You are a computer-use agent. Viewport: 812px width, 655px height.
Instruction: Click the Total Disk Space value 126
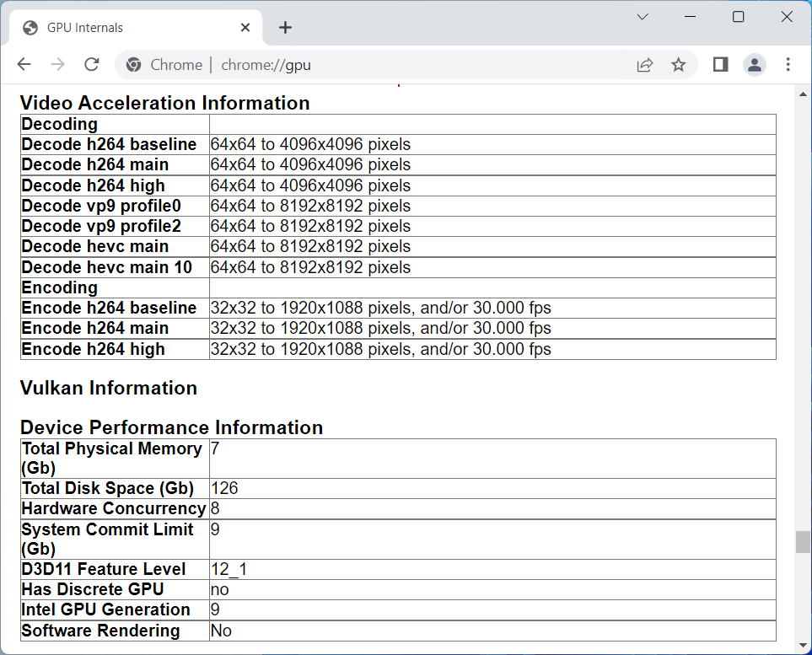point(224,488)
